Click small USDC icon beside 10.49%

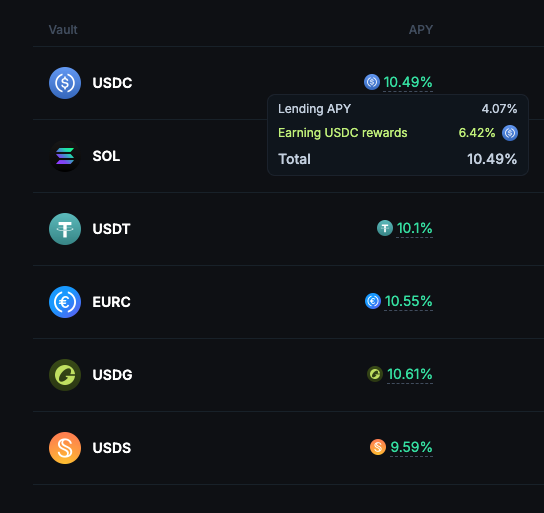pos(372,82)
